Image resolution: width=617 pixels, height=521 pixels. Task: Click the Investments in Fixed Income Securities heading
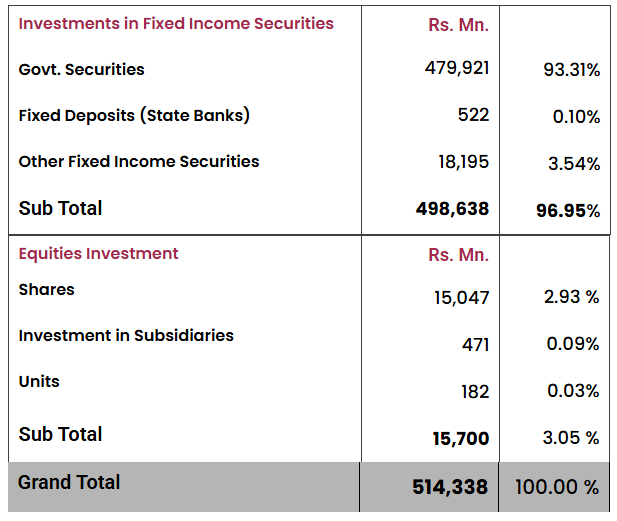click(x=176, y=24)
